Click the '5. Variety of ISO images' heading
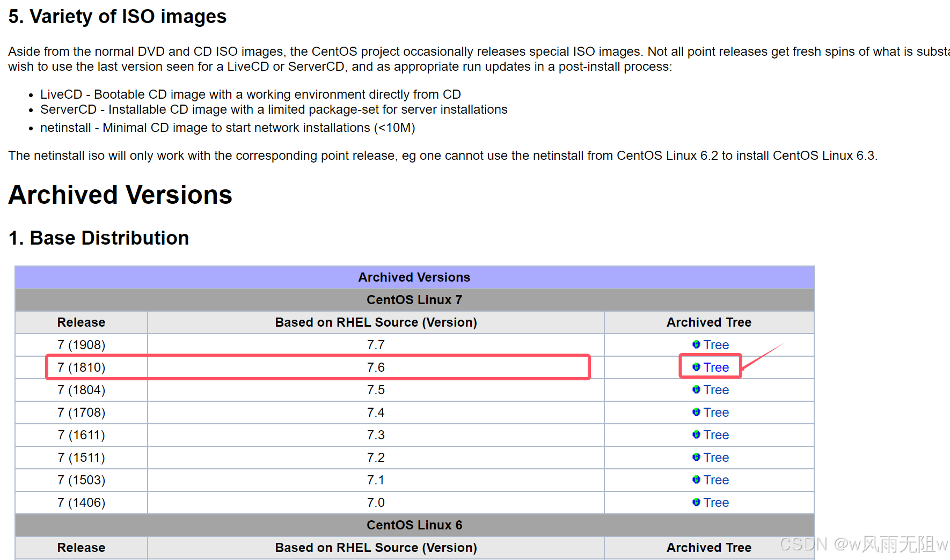This screenshot has height=560, width=950. click(118, 17)
